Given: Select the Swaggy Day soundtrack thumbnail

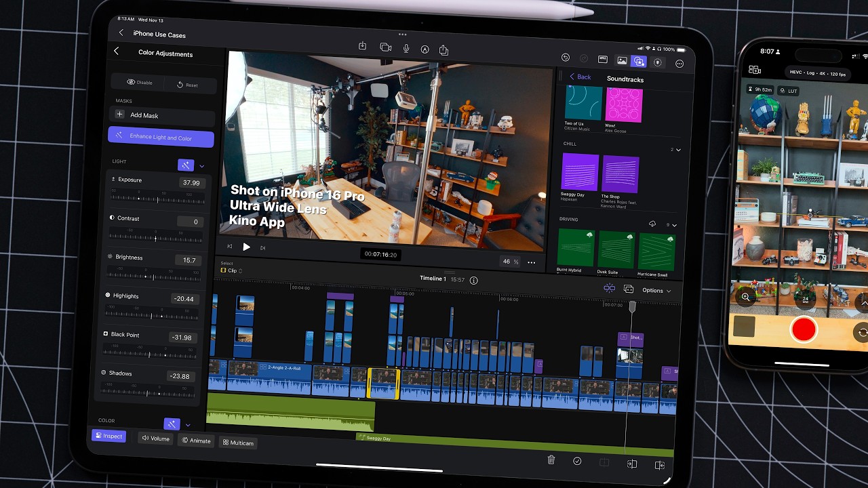Looking at the screenshot, I should (x=580, y=172).
